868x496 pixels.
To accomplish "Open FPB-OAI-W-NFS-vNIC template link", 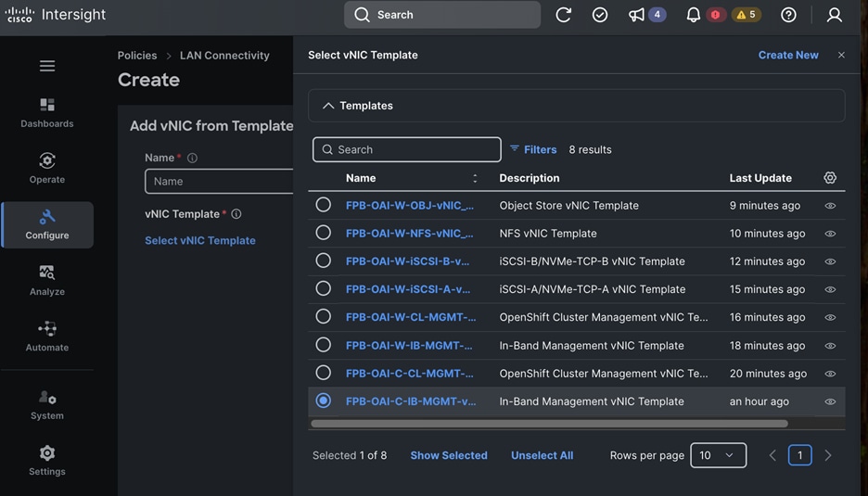I will pyautogui.click(x=410, y=234).
